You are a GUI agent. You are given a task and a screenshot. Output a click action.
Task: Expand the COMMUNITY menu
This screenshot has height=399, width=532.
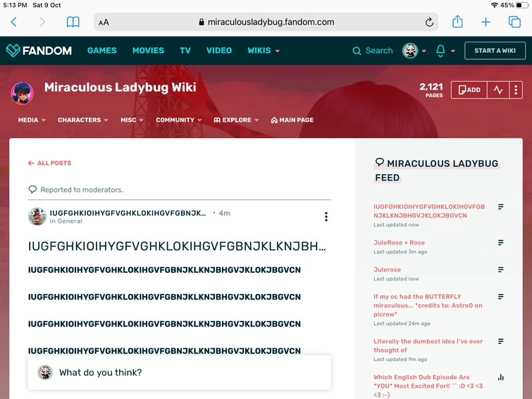click(x=179, y=120)
